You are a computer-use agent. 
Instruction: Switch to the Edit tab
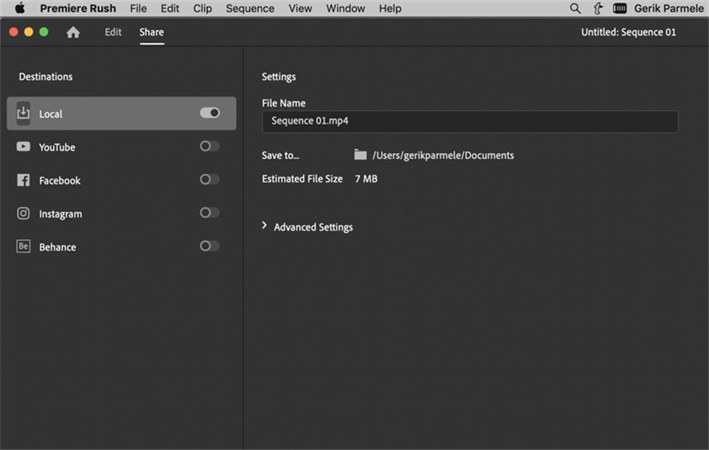(x=113, y=32)
